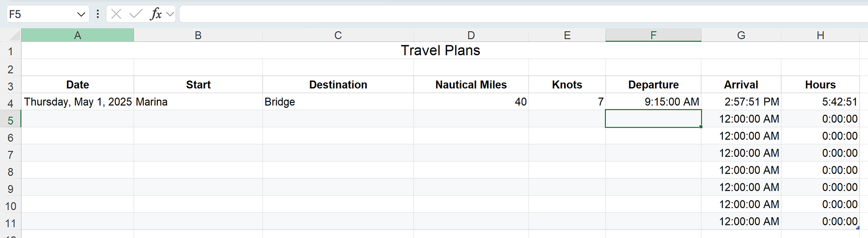The height and width of the screenshot is (238, 868).
Task: Select the row 5 header
Action: pos(10,120)
